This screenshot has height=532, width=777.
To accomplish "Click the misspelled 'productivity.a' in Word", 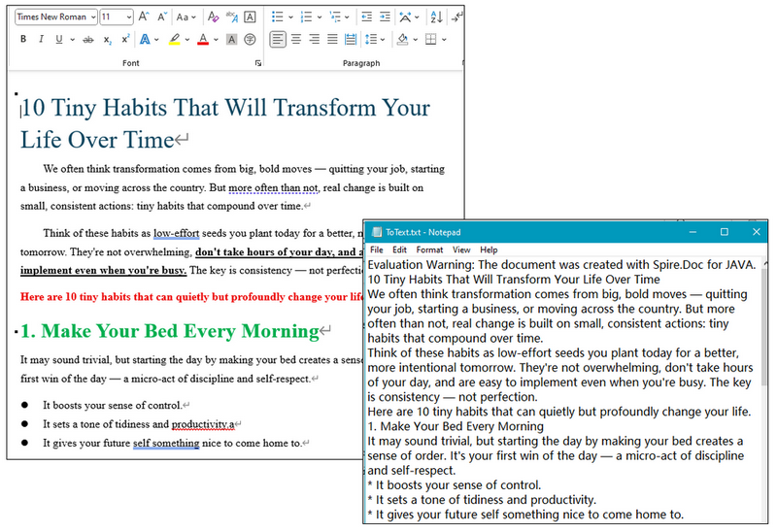I will pos(203,424).
